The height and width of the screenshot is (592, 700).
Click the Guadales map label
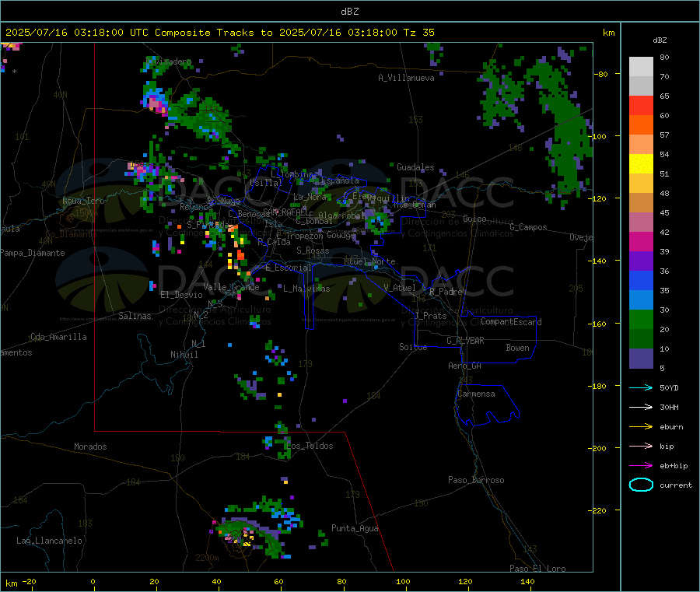coord(415,167)
